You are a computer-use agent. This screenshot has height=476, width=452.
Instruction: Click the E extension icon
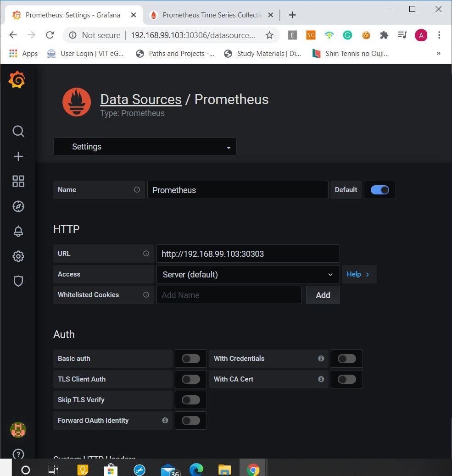click(292, 35)
